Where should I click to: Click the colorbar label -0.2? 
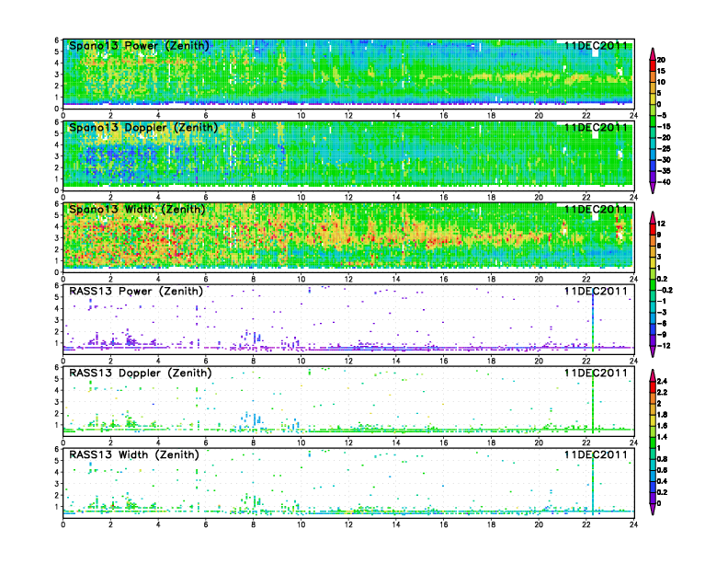(x=665, y=290)
